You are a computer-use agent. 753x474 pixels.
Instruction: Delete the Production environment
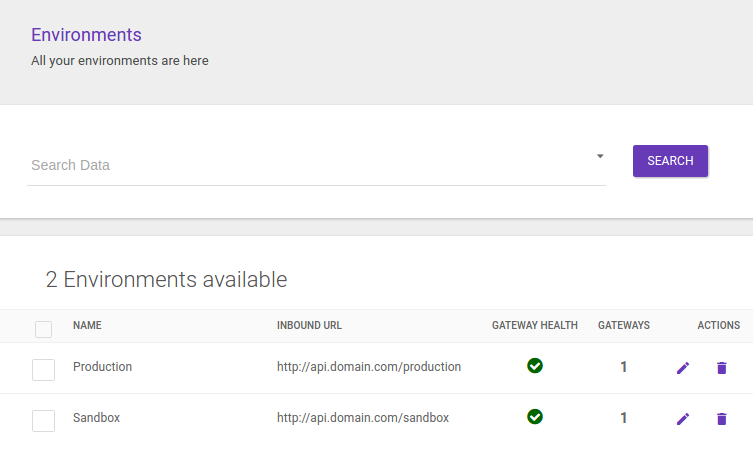click(x=722, y=368)
